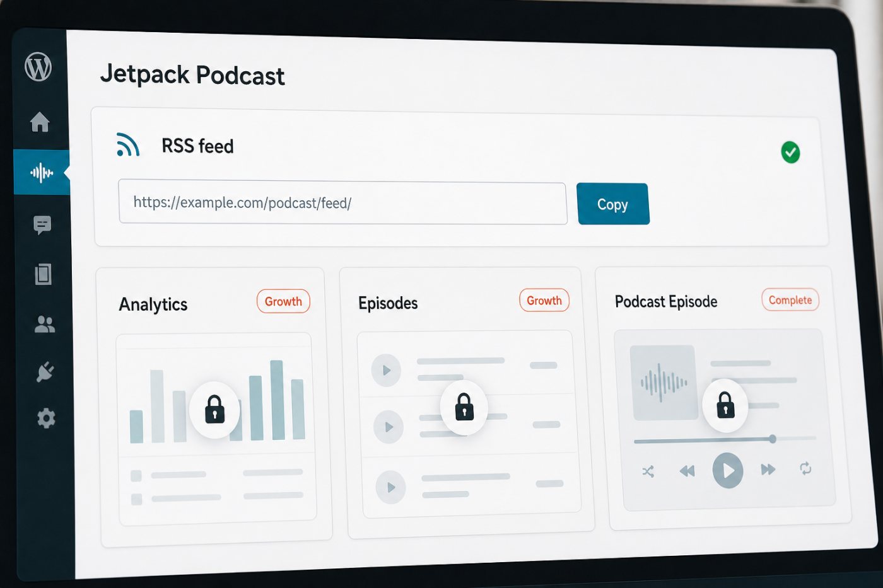Click the lock icon on Episodes card

click(x=464, y=406)
